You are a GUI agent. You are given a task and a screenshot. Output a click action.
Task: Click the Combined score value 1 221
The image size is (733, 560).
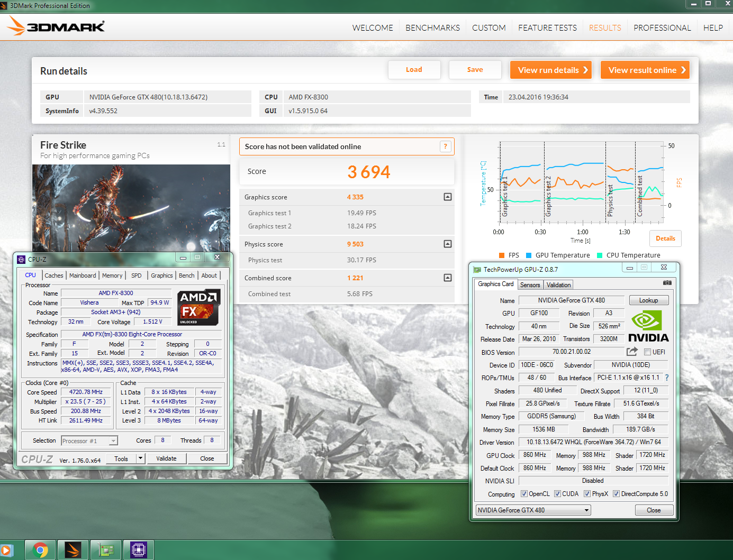point(355,278)
